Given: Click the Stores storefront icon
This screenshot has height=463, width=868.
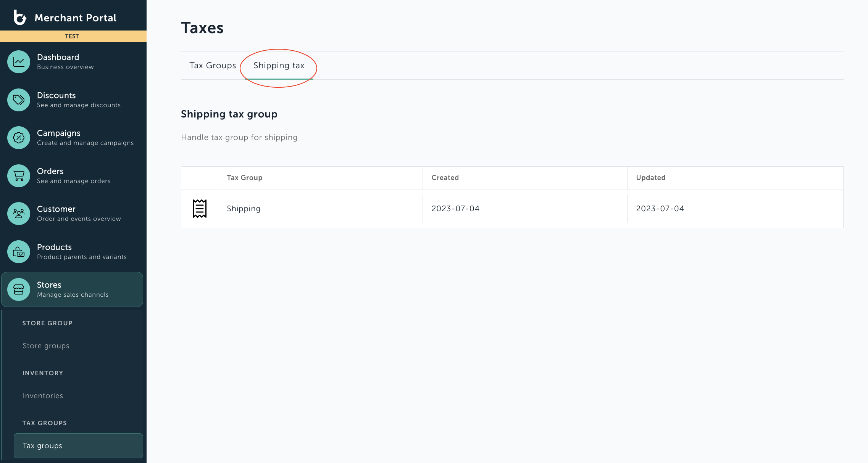Looking at the screenshot, I should pos(19,289).
